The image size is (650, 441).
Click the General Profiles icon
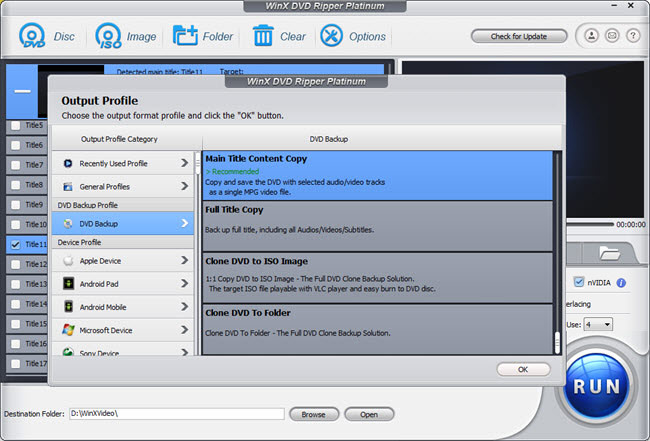[68, 187]
